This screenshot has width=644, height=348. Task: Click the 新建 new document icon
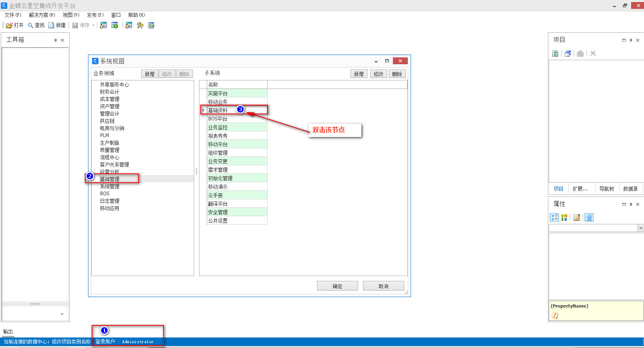click(x=51, y=25)
